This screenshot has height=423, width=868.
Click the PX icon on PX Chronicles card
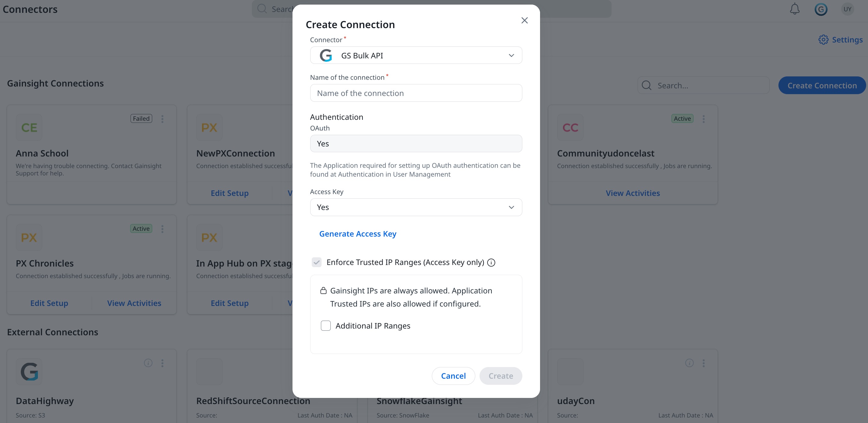29,237
